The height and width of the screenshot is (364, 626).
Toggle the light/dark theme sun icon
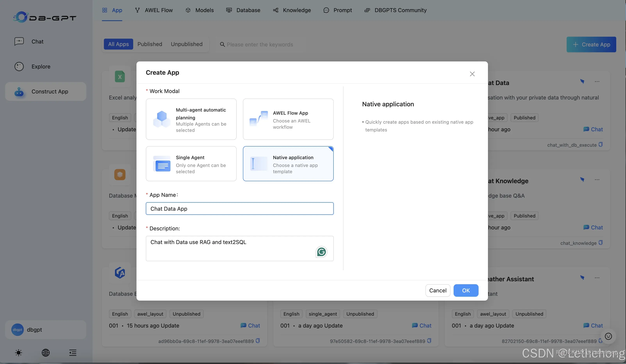[19, 352]
